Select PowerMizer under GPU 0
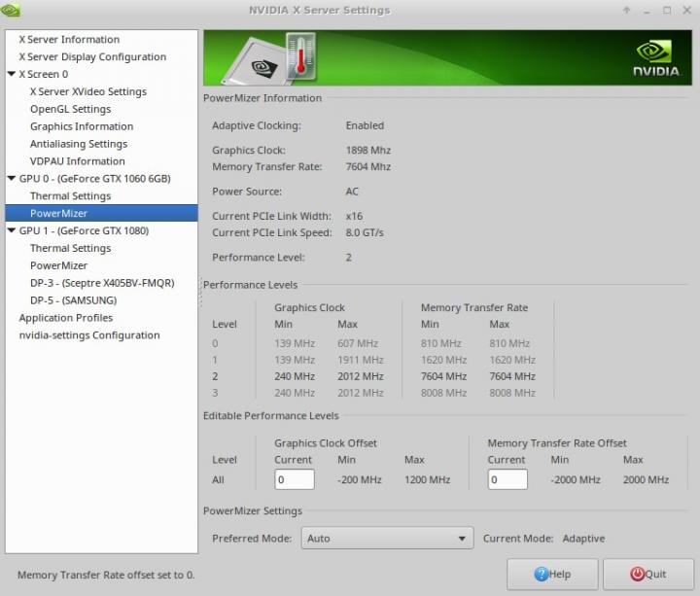This screenshot has width=700, height=596. 102,213
